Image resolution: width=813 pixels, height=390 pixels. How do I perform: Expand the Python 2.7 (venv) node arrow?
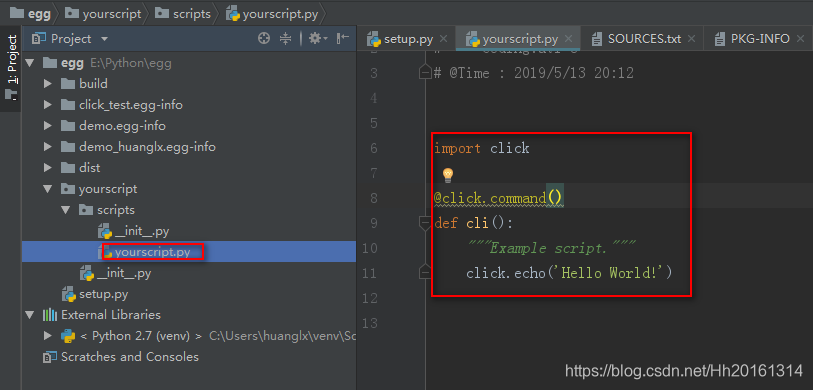tap(48, 336)
